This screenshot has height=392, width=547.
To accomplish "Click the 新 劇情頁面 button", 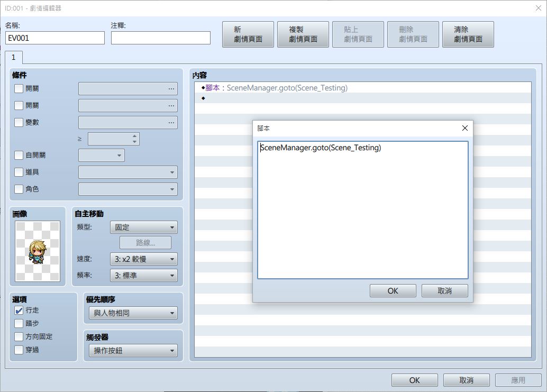I will (x=248, y=34).
